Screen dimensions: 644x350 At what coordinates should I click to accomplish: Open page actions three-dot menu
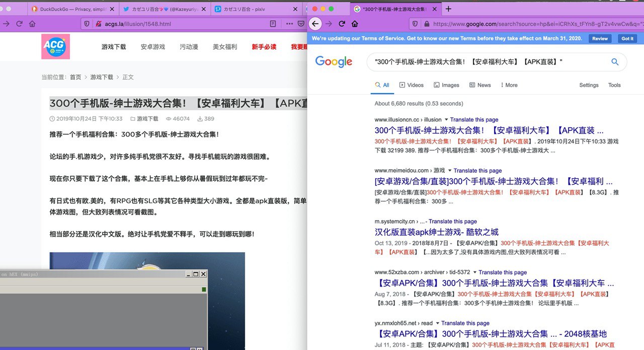click(x=289, y=24)
